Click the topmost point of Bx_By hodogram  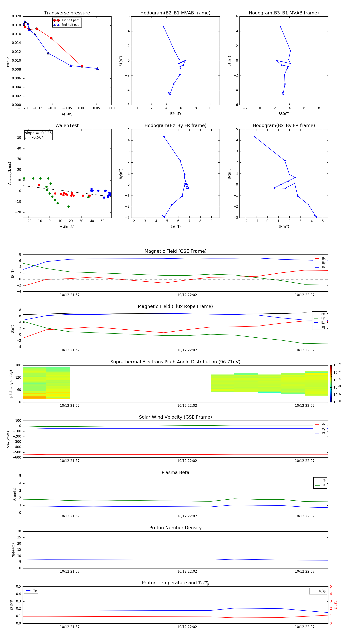coord(254,137)
